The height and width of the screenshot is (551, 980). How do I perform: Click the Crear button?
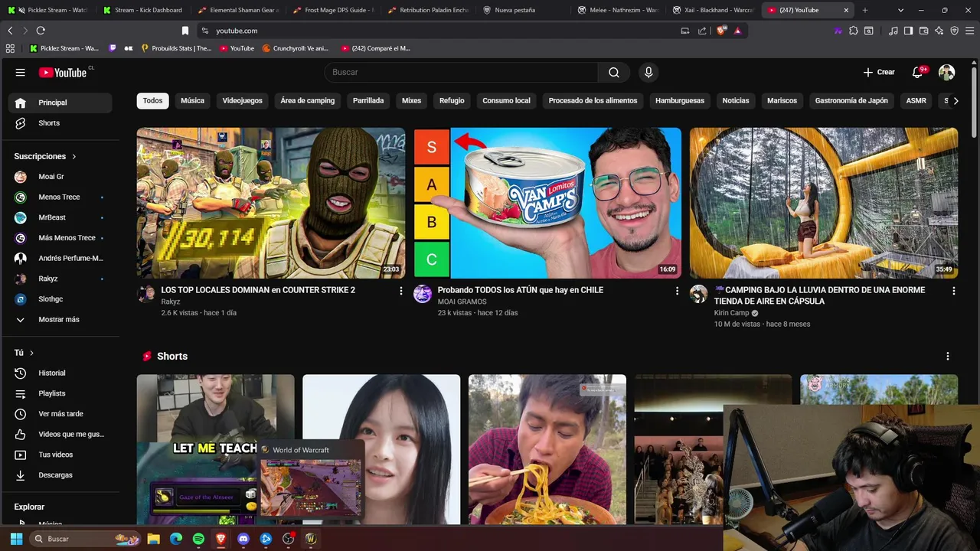coord(879,72)
